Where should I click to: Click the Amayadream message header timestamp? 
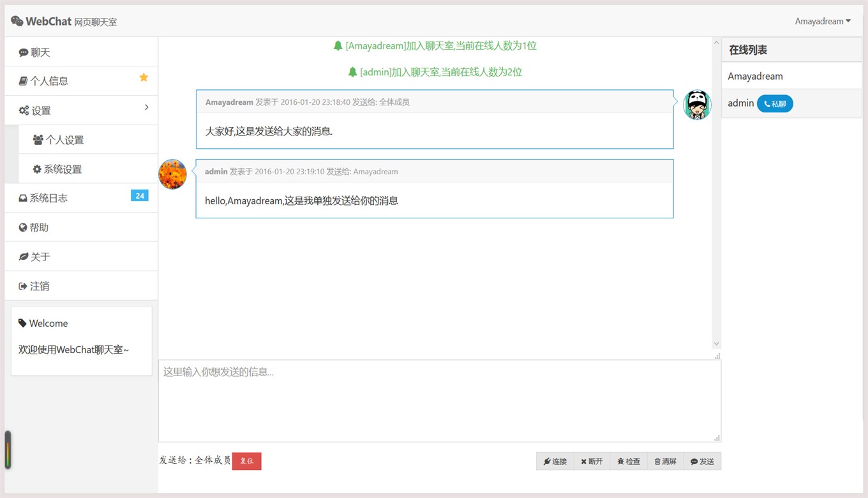point(315,102)
